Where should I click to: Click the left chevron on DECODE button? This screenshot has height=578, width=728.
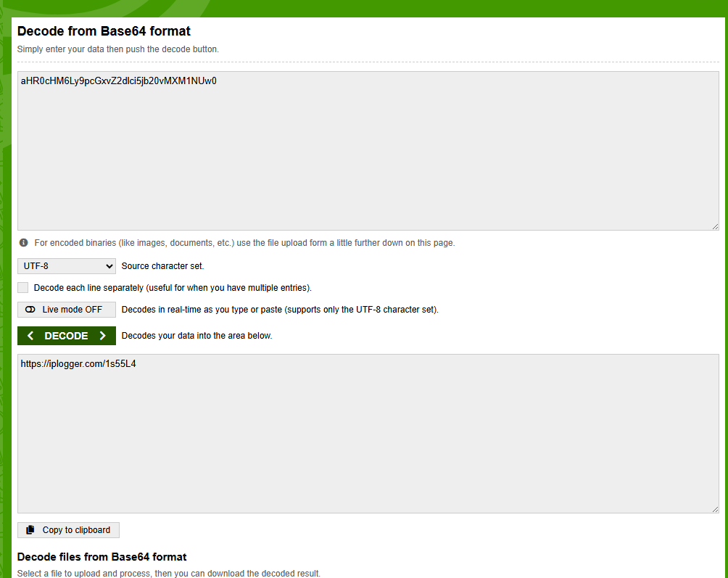point(30,336)
